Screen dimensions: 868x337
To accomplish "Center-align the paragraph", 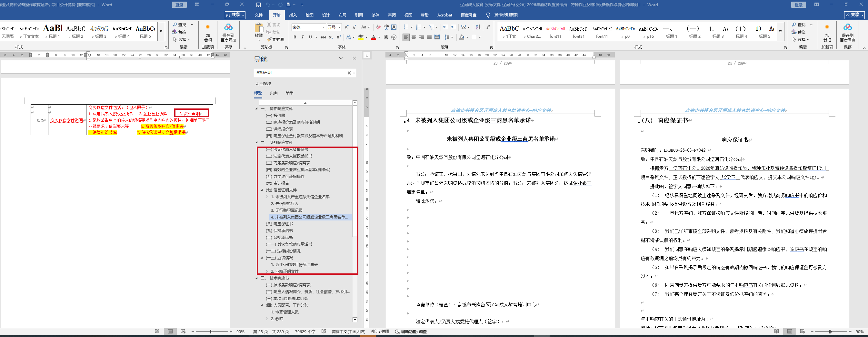I will (x=414, y=37).
